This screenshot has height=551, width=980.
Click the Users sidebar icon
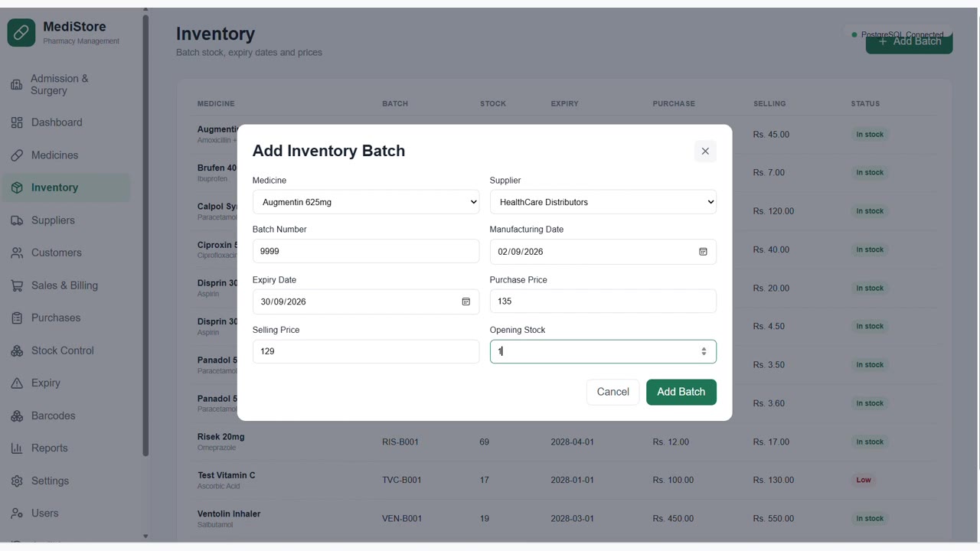pos(17,514)
